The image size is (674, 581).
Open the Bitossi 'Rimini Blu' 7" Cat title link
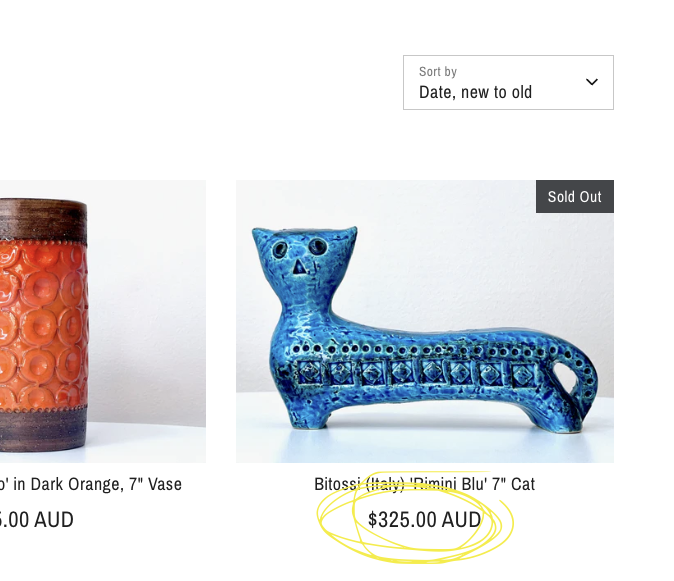pyautogui.click(x=424, y=484)
